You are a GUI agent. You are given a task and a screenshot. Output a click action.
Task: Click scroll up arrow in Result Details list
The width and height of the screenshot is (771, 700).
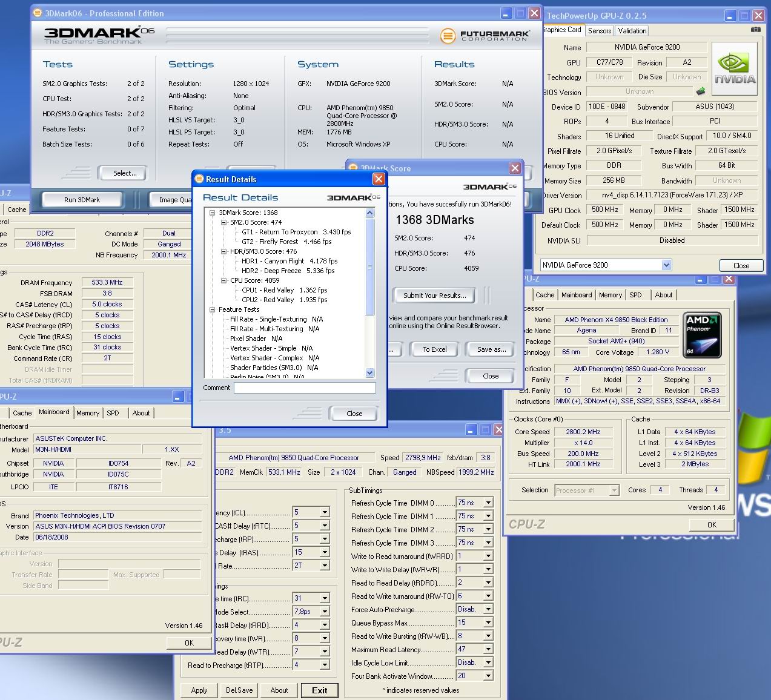coord(370,213)
